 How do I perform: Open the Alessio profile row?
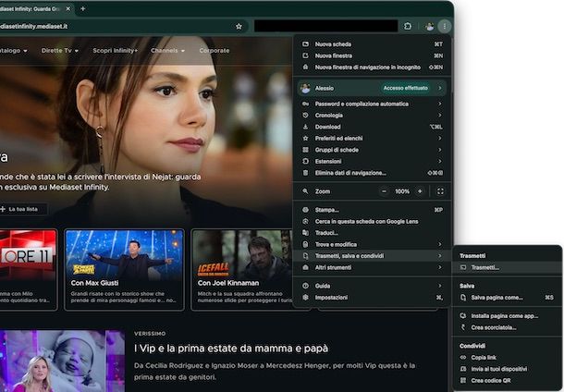tap(373, 88)
